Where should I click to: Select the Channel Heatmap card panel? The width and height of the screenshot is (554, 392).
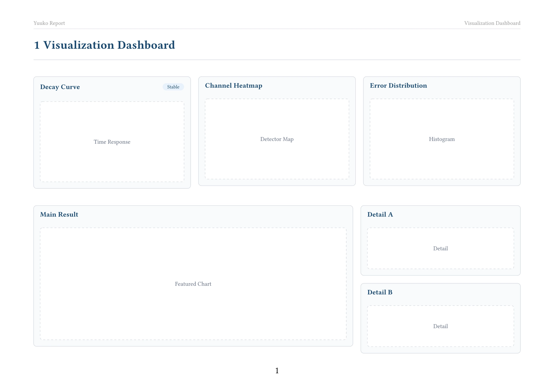[x=277, y=131]
